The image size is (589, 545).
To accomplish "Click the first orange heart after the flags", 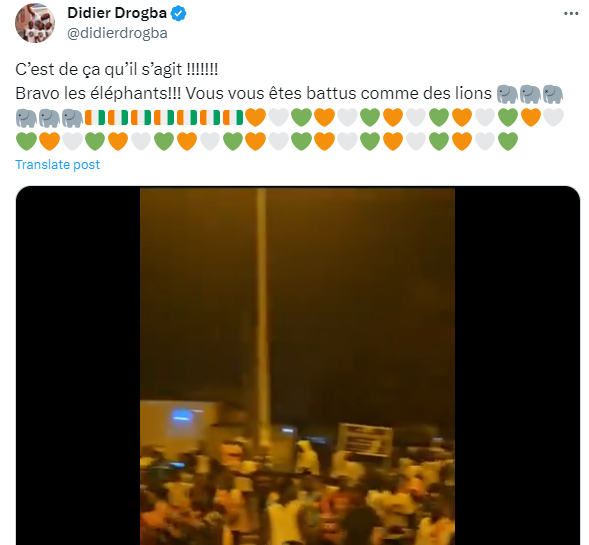I will 255,118.
